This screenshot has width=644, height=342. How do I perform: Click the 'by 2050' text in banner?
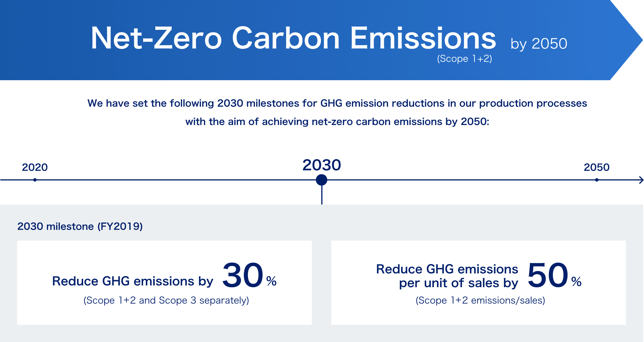point(539,44)
